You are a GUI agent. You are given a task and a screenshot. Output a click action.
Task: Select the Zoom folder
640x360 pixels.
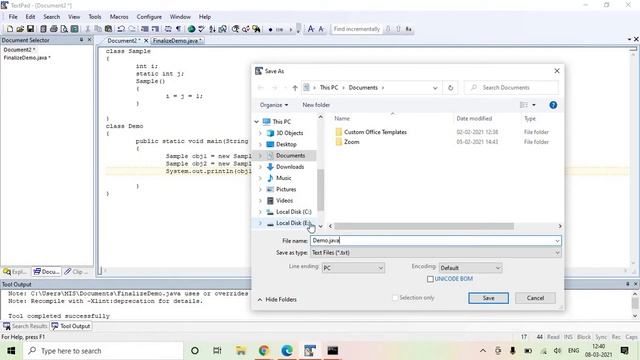pyautogui.click(x=351, y=142)
